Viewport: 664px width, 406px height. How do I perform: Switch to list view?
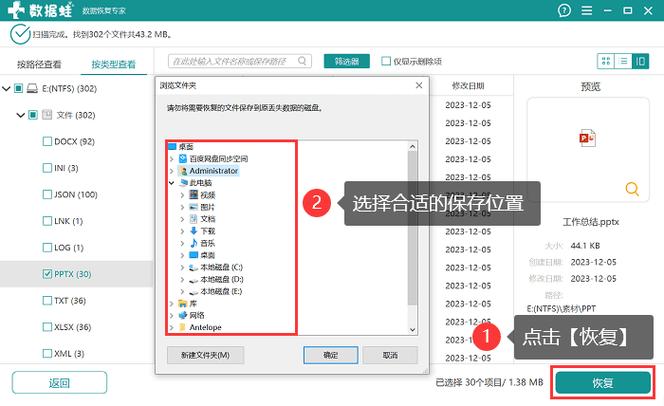[623, 61]
